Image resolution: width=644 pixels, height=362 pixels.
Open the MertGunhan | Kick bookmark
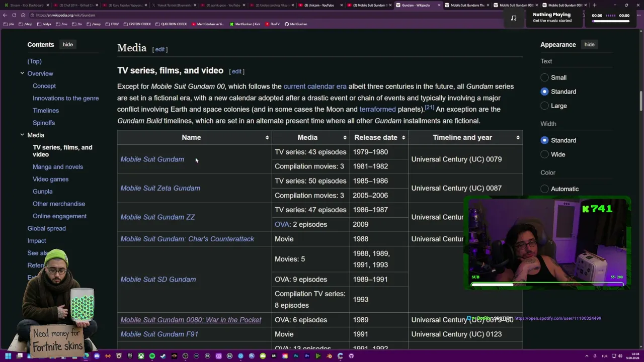point(245,24)
